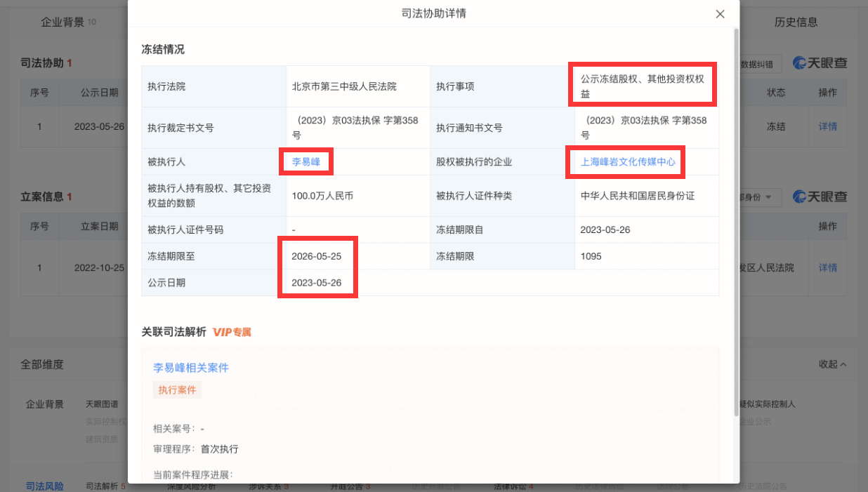Open 疑似实际控制人 entry

[767, 404]
